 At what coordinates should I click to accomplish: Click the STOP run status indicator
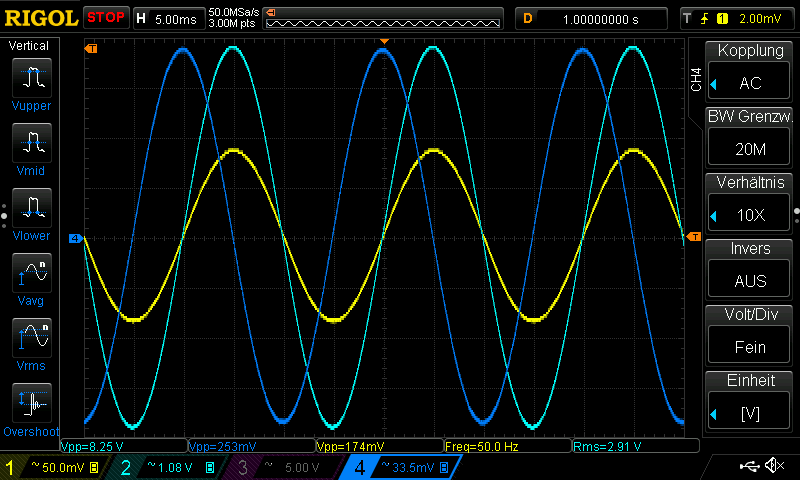pos(106,17)
